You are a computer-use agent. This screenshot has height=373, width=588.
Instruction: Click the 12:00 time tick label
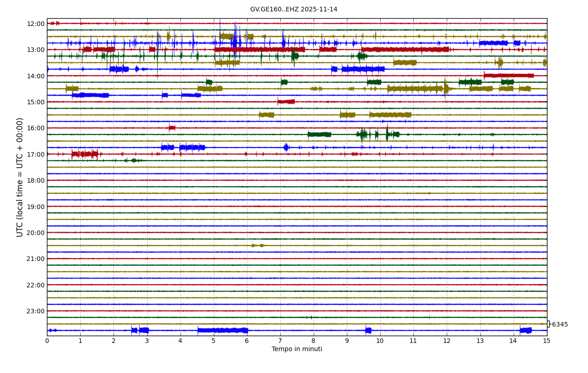coord(36,24)
